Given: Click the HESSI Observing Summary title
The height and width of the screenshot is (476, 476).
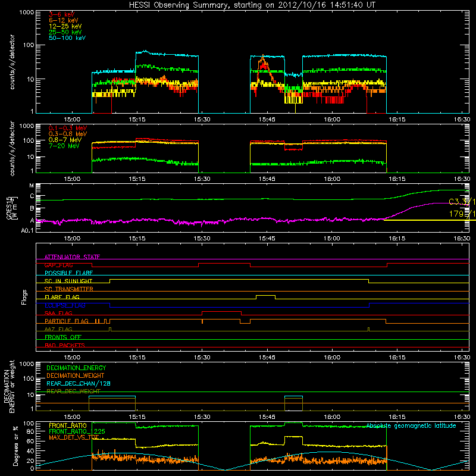Looking at the screenshot, I should point(252,5).
